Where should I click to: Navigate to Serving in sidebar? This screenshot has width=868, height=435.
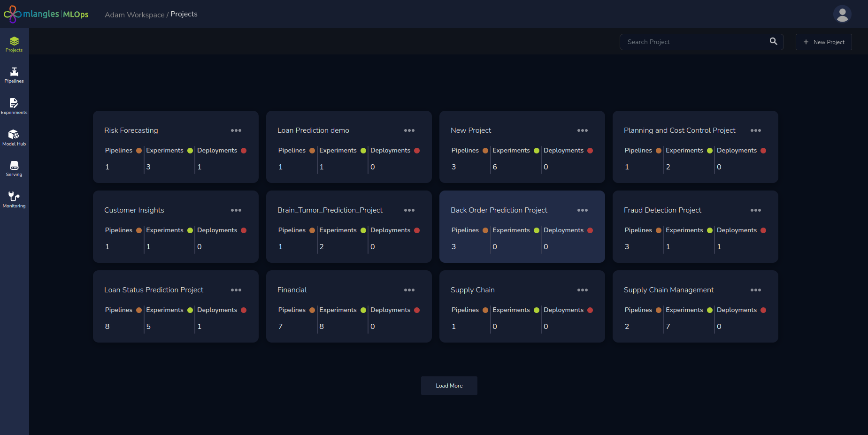[x=14, y=168]
